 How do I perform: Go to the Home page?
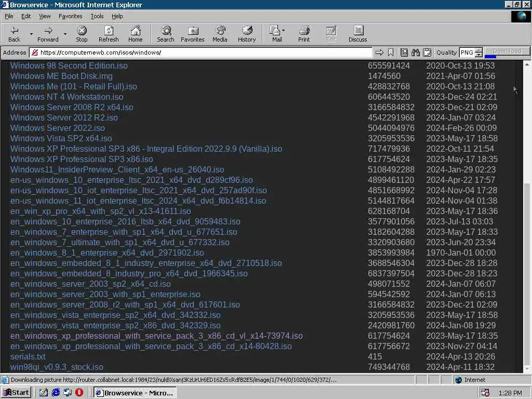click(136, 34)
